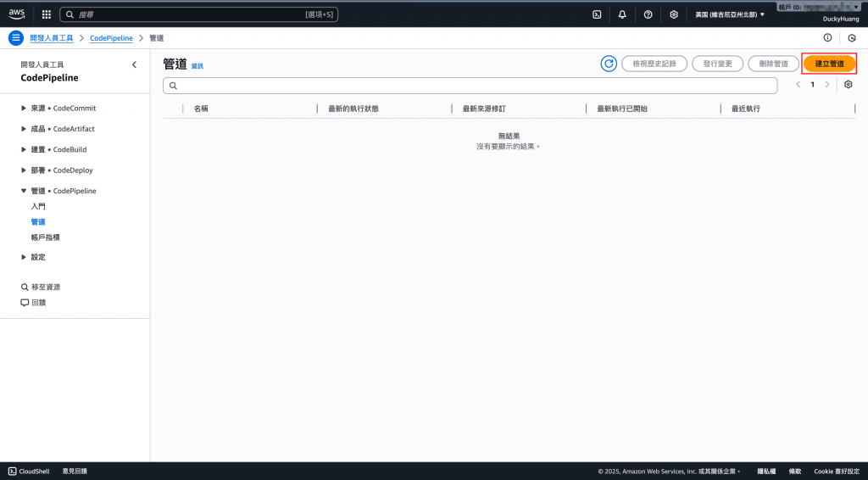Click the AWS logo home icon
Screen dimensions: 868x480
(x=17, y=14)
